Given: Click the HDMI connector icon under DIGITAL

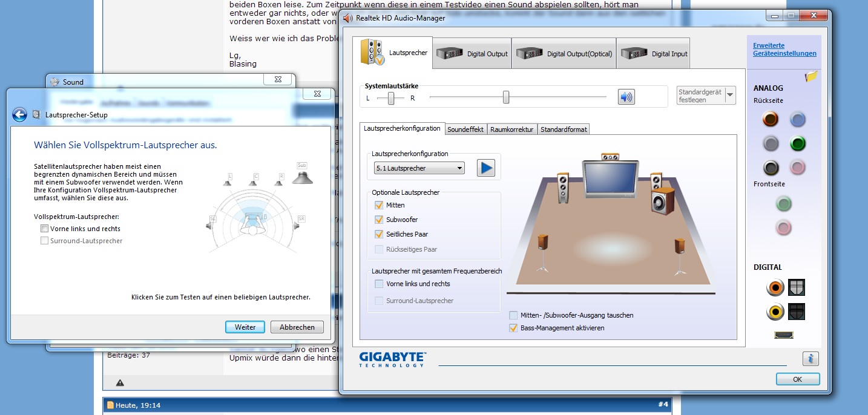Looking at the screenshot, I should pos(783,335).
